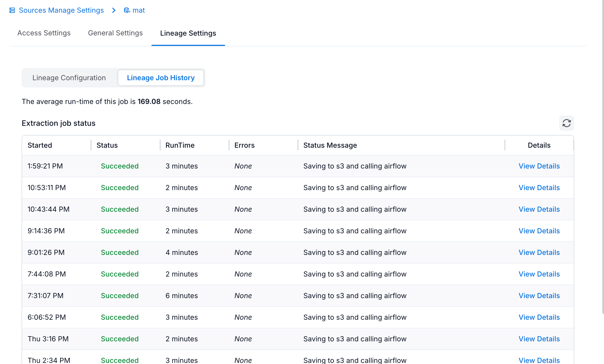Click the Sources database icon in breadcrumb
This screenshot has height=364, width=604.
coord(12,10)
